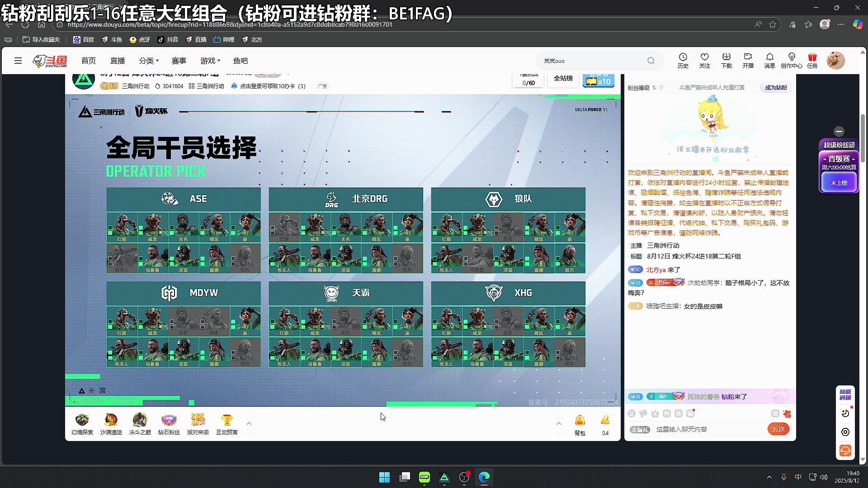Open the 直播 live nav tab
Viewport: 868px width, 488px height.
[118, 61]
